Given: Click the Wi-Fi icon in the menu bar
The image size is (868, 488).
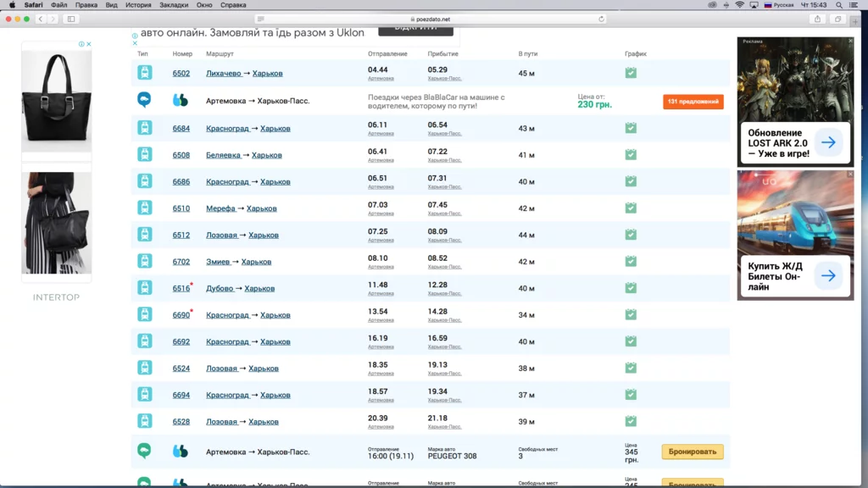Looking at the screenshot, I should [x=739, y=5].
